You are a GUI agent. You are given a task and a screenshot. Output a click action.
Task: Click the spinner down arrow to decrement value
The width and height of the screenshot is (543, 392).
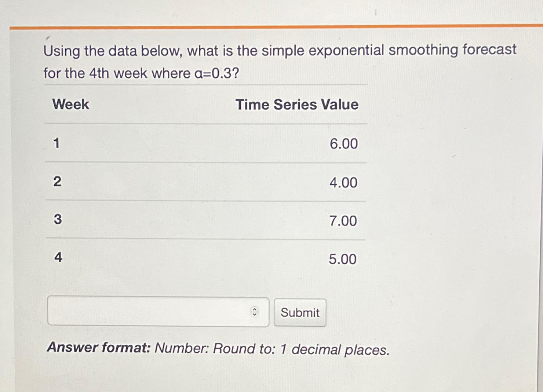pyautogui.click(x=255, y=315)
